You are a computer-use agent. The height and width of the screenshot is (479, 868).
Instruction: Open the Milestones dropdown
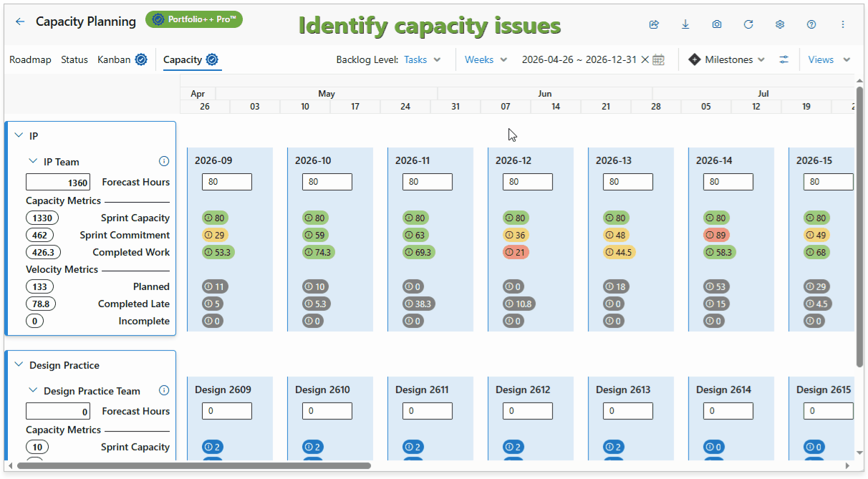tap(726, 59)
